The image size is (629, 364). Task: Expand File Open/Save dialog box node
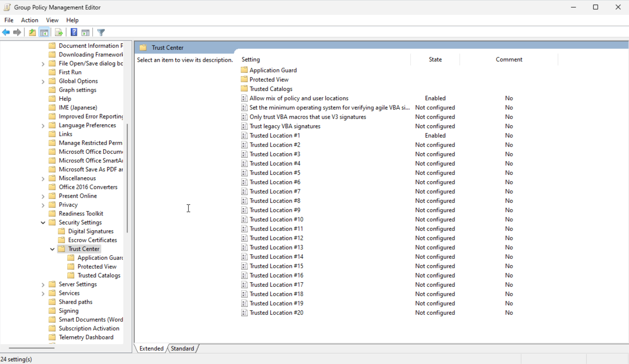(43, 64)
